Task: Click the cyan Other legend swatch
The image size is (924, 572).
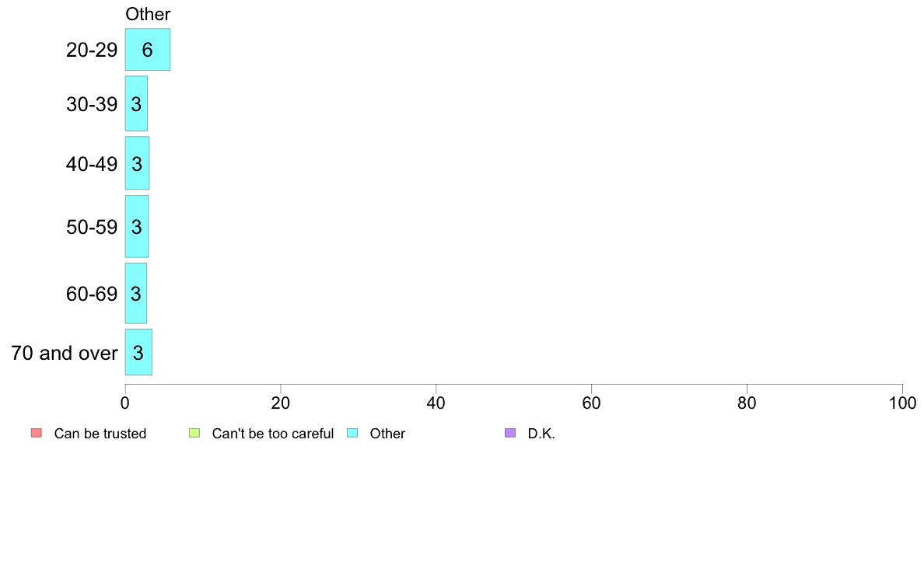Action: coord(352,433)
